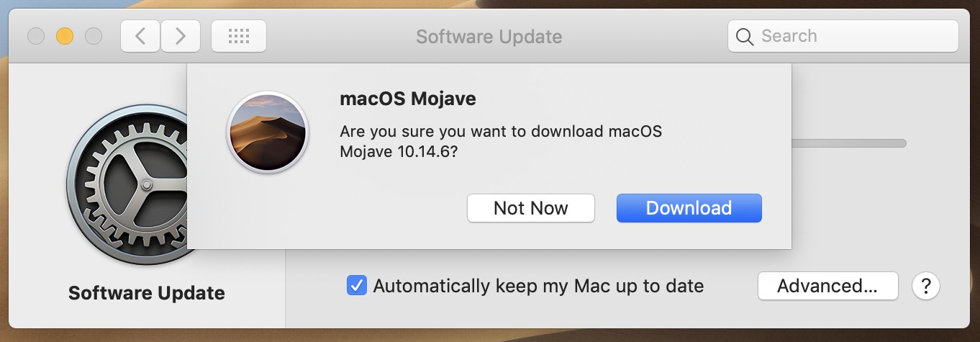Minimize the window with the yellow button

tap(65, 36)
